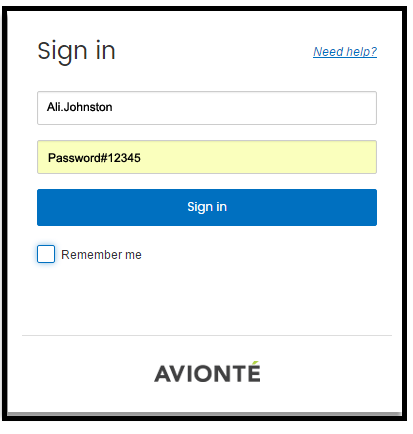The height and width of the screenshot is (434, 413).
Task: Focus the password field with Password#12345
Action: coord(207,157)
